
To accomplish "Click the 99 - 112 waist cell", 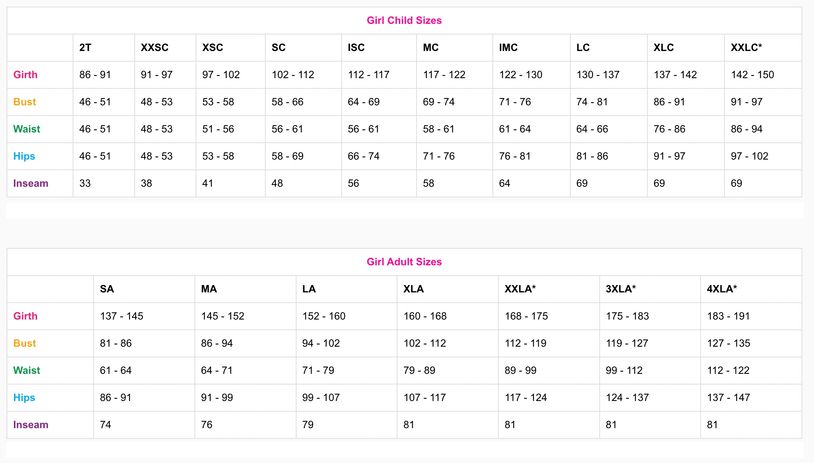I will click(x=624, y=370).
